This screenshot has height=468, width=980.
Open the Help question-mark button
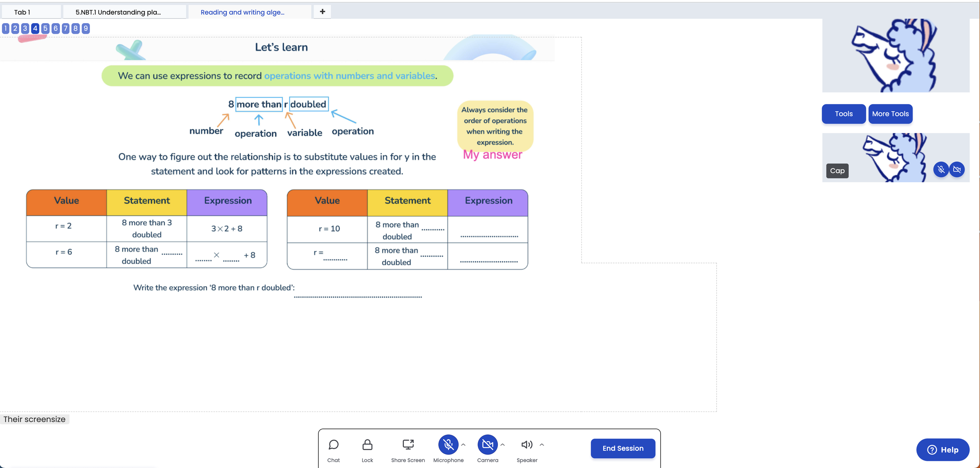tap(942, 450)
